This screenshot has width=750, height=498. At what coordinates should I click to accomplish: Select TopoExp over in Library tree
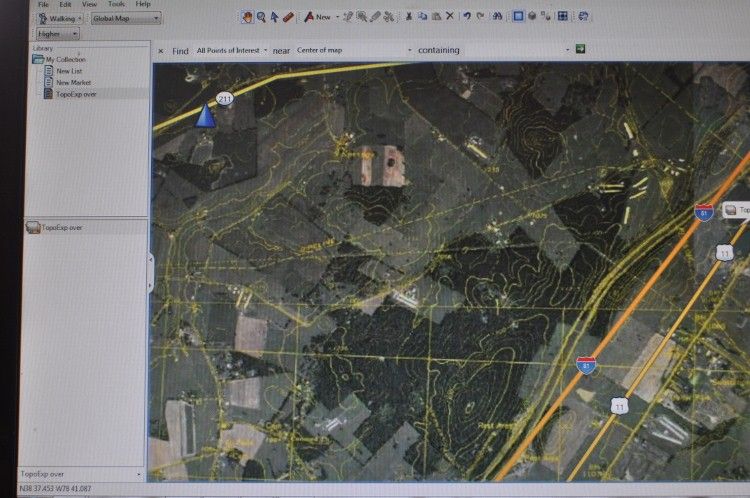point(76,93)
